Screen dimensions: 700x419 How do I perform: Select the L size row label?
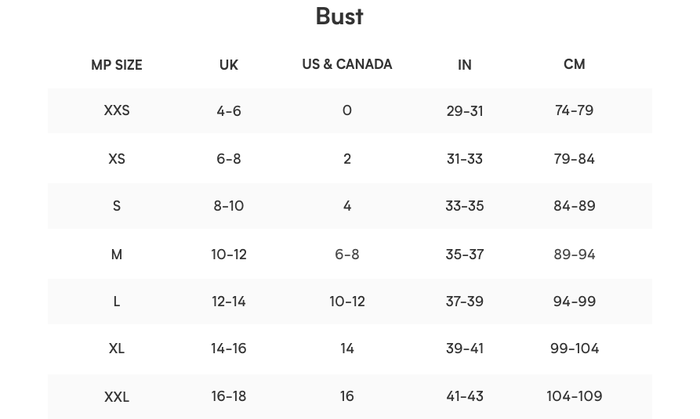(x=116, y=301)
